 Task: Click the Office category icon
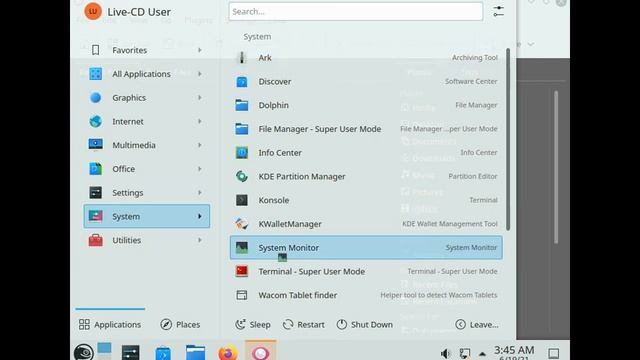[x=96, y=169]
